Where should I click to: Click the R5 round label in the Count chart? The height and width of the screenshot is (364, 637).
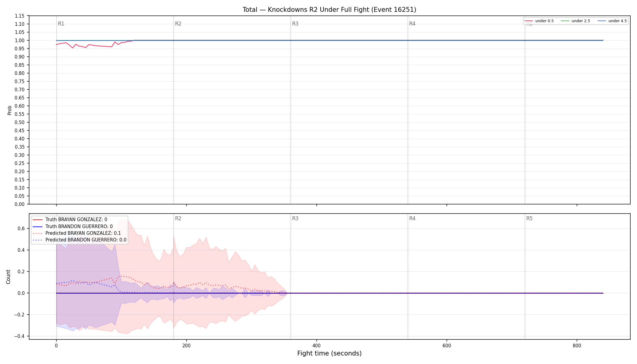[x=529, y=219]
